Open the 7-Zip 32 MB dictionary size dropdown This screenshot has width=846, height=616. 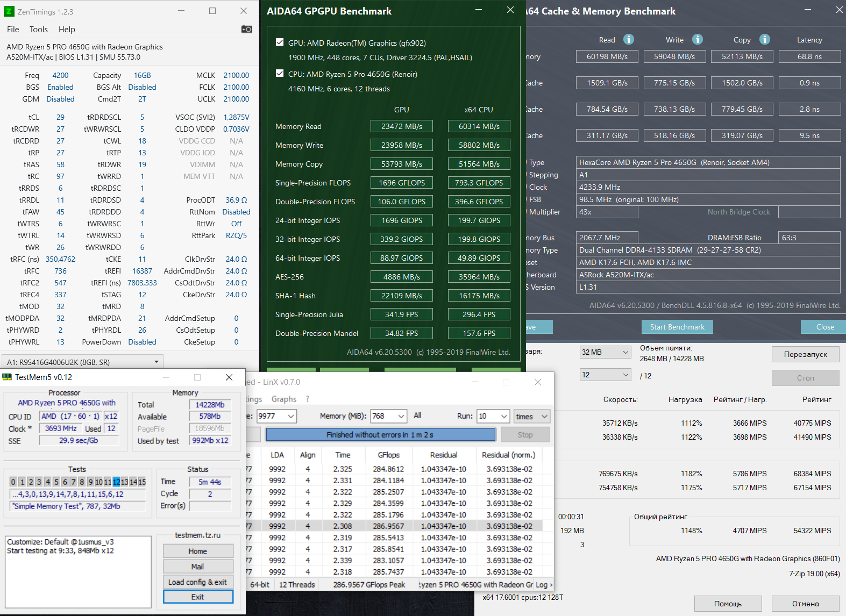(x=605, y=352)
